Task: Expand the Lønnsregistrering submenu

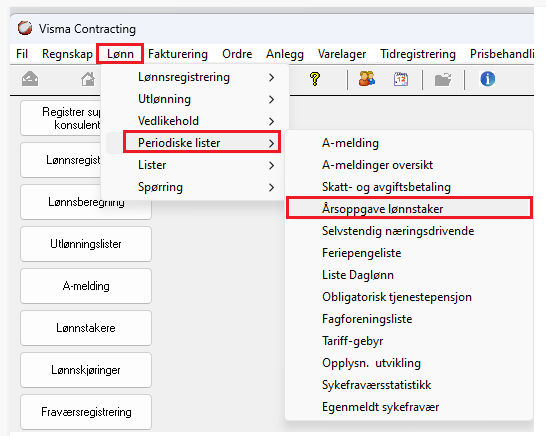Action: [x=195, y=77]
